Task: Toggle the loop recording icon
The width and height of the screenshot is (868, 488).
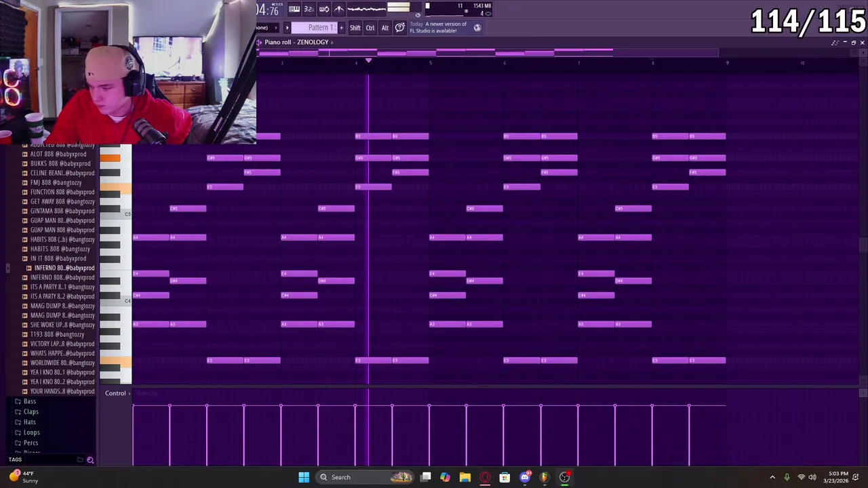Action: click(x=323, y=9)
